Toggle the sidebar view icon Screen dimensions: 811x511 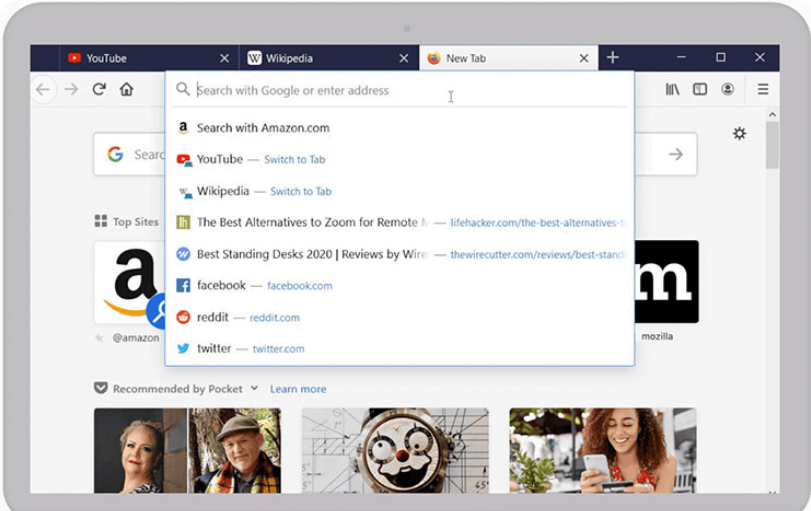(x=700, y=89)
